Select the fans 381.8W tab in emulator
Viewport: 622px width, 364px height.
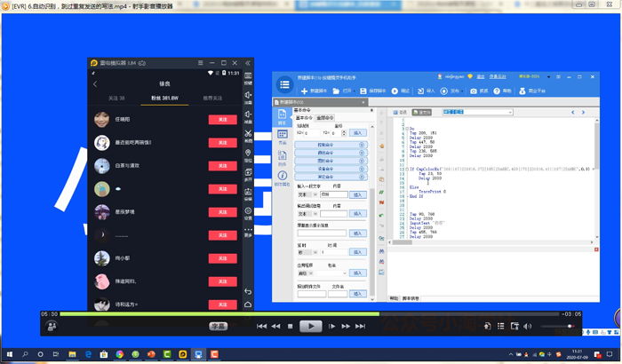tap(164, 98)
